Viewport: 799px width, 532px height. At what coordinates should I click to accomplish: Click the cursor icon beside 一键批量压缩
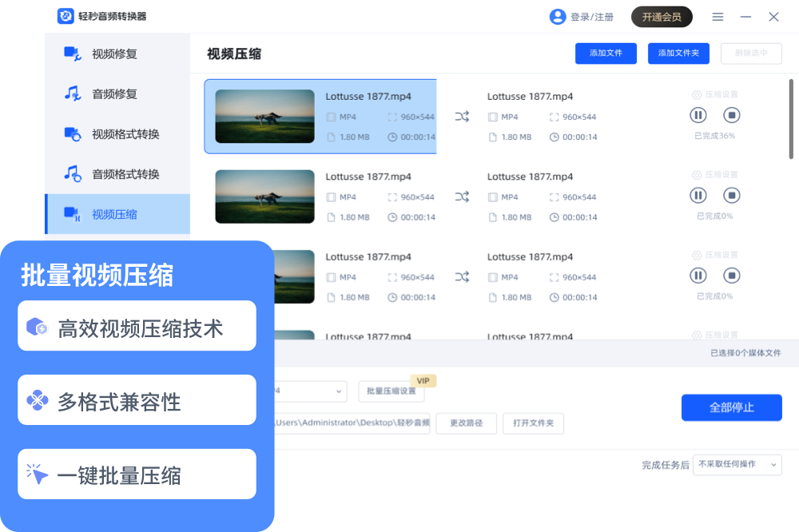click(37, 474)
